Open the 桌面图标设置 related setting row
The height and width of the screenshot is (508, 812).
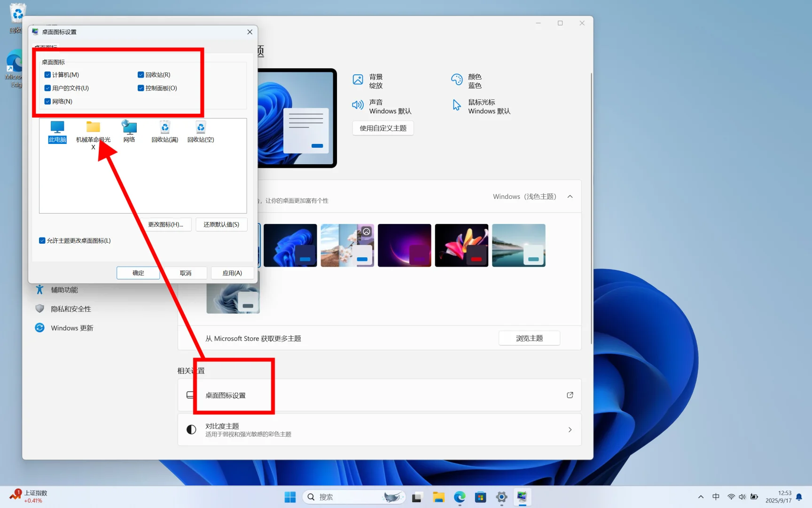[380, 395]
